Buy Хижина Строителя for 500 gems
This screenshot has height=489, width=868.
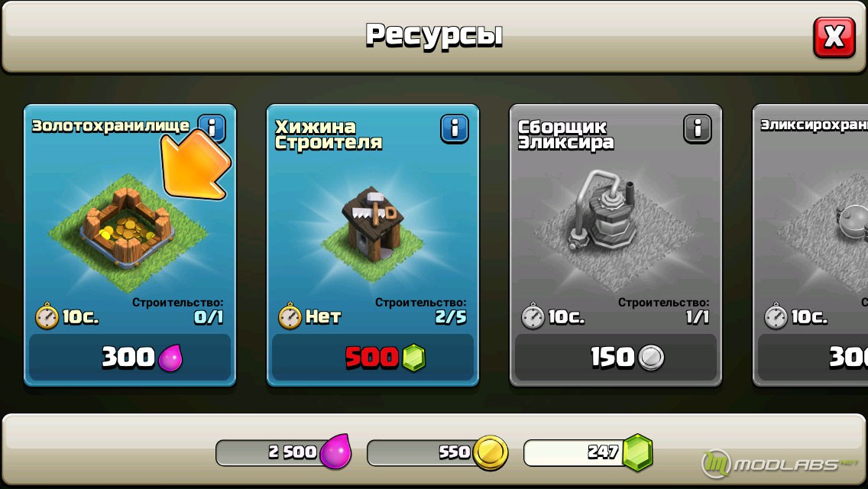(x=373, y=357)
